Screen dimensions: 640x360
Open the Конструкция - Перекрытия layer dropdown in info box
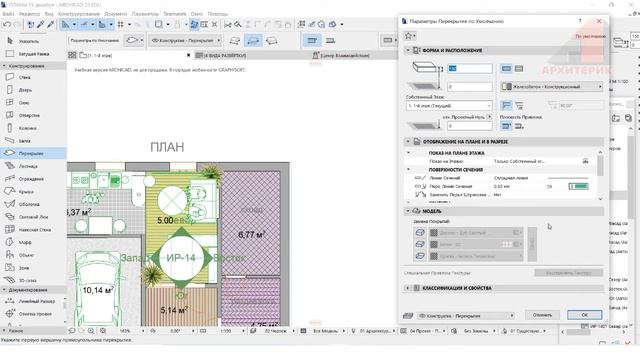(x=185, y=40)
